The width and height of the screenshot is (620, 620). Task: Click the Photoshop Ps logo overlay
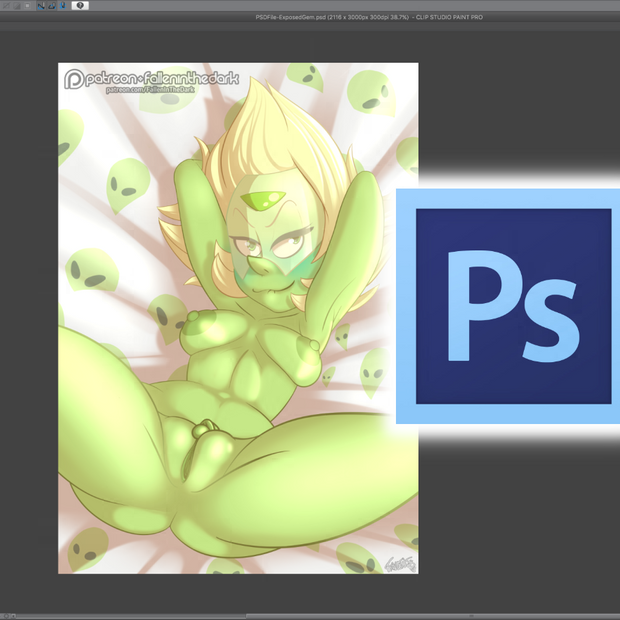click(508, 306)
